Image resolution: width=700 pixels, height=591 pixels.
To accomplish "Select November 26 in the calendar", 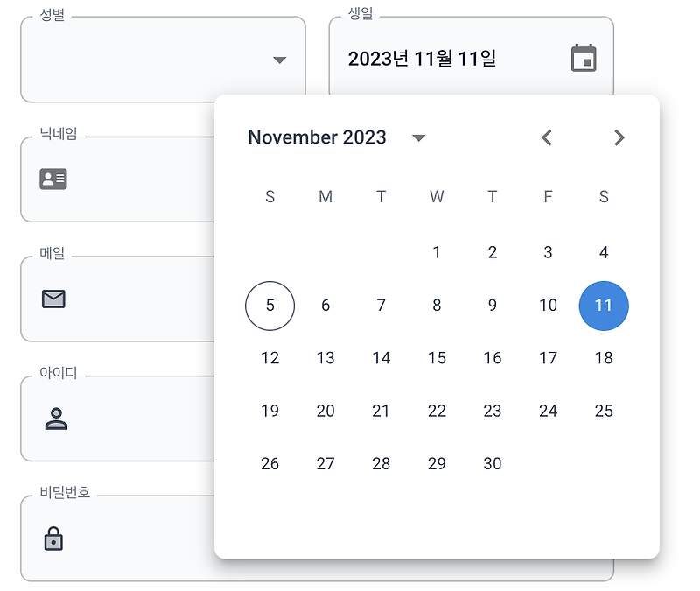I will tap(269, 463).
